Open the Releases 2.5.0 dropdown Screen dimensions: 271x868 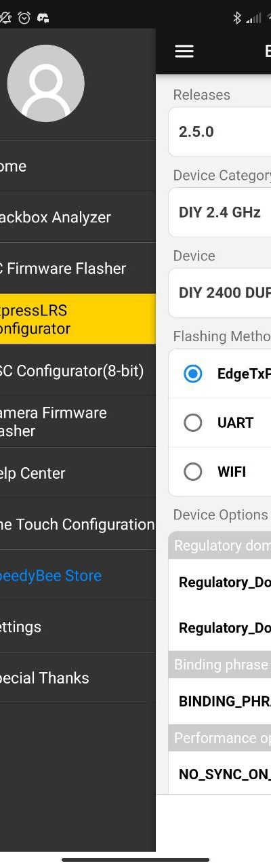pos(220,132)
